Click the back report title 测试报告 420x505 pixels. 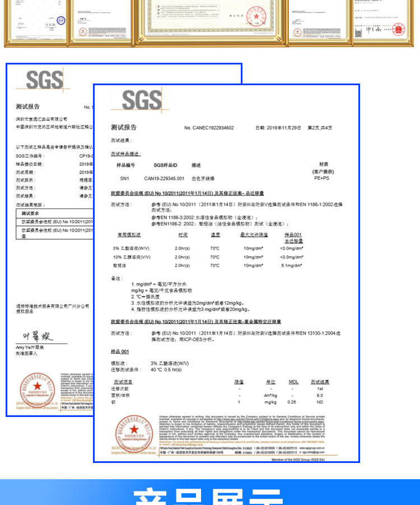28,106
